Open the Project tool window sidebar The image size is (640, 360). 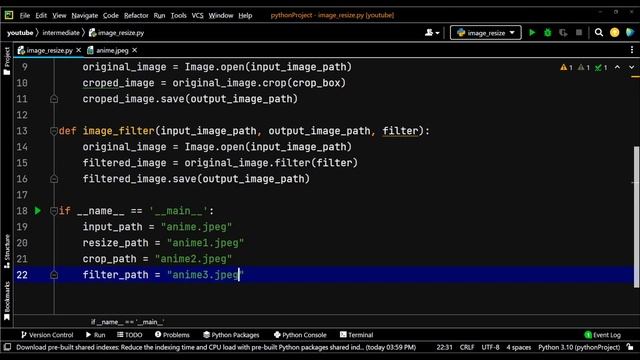click(7, 60)
